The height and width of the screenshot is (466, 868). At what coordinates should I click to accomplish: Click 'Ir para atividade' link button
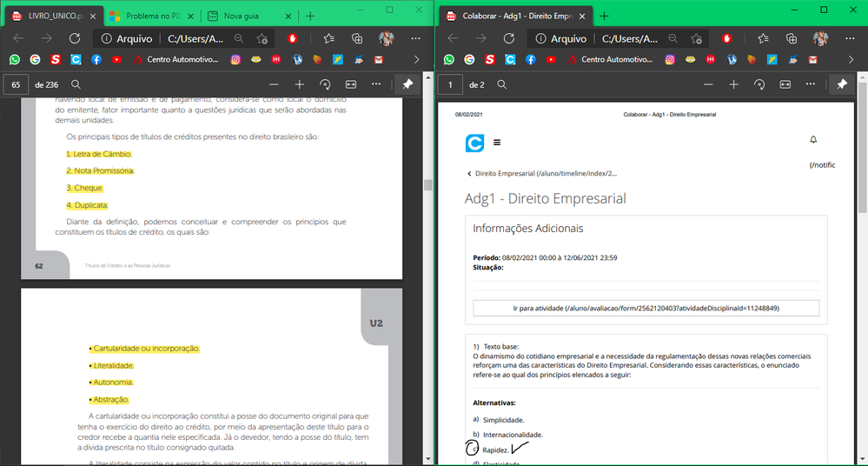646,308
